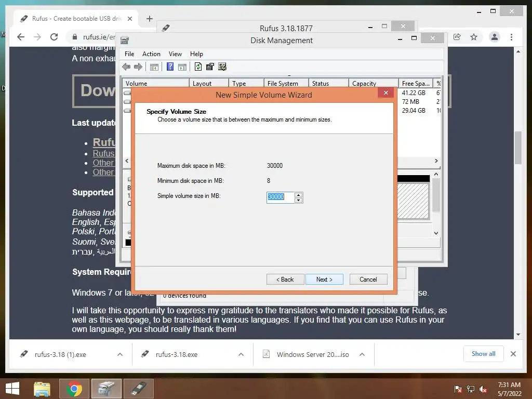Click Chrome's back navigation arrow
532x399 pixels.
(x=21, y=37)
